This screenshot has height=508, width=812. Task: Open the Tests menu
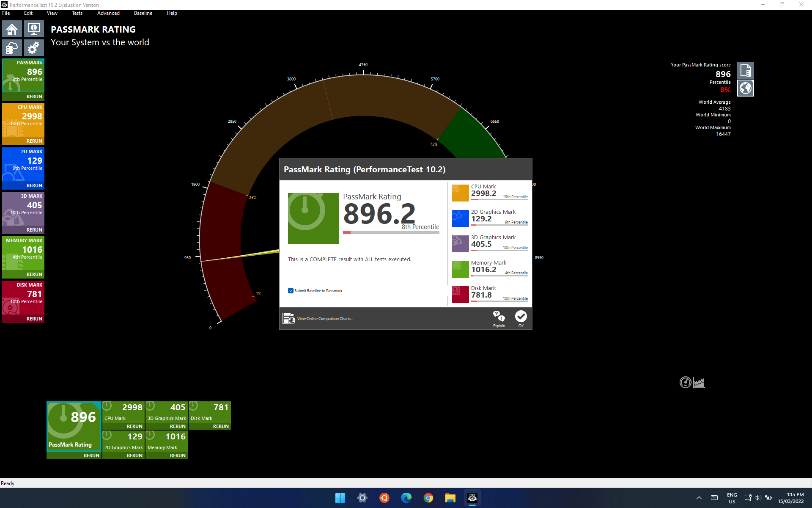point(77,13)
